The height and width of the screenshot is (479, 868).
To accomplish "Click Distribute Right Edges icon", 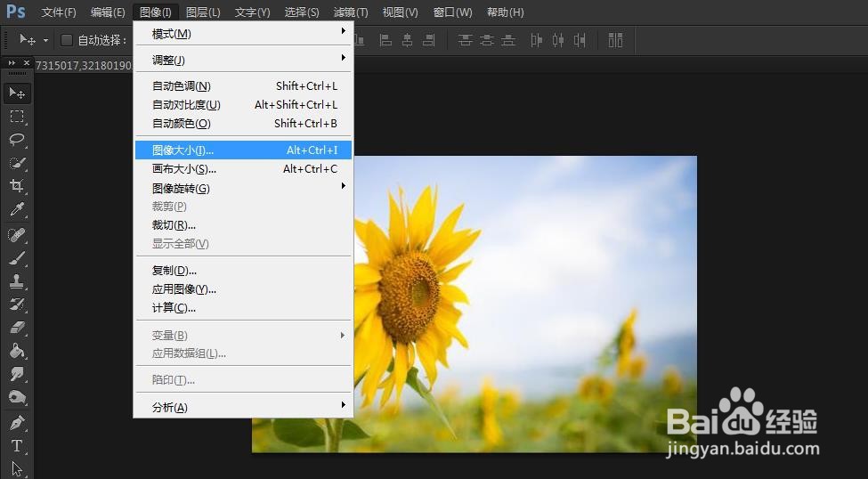I will click(x=580, y=40).
